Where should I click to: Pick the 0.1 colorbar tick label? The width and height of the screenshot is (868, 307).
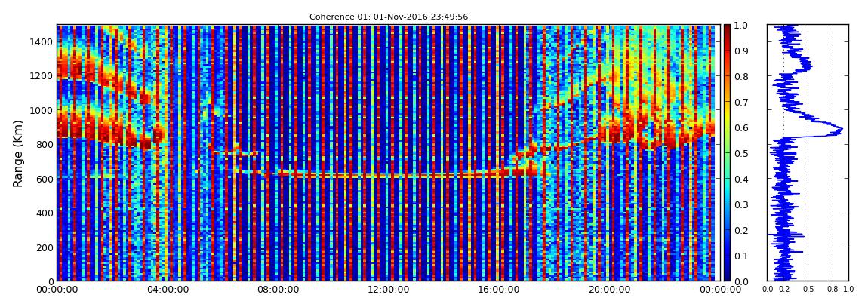743,256
